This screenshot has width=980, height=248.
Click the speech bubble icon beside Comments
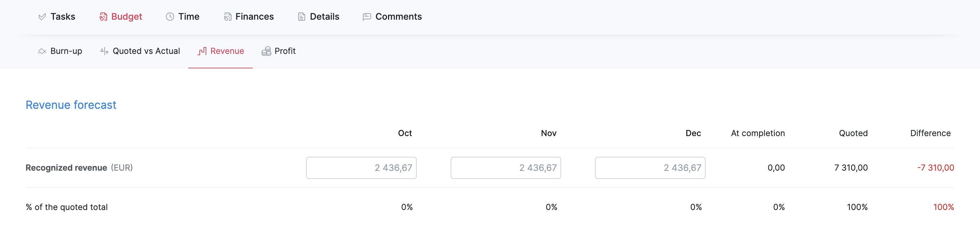tap(366, 16)
